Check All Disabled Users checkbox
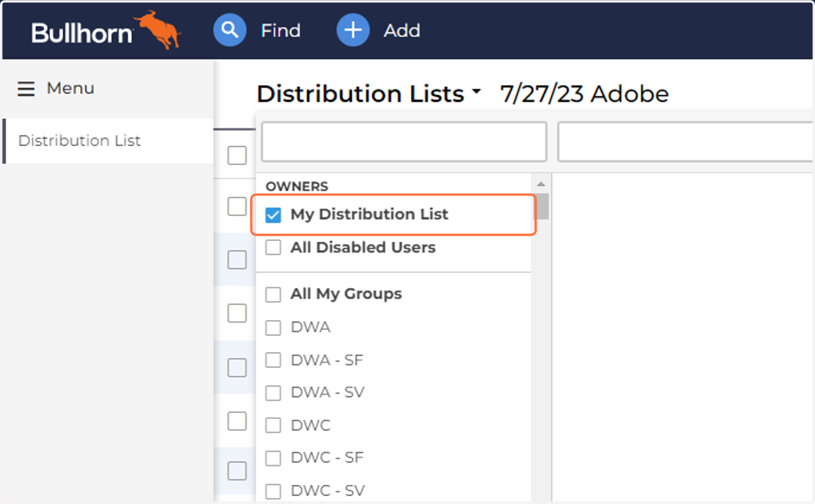The height and width of the screenshot is (504, 815). [x=273, y=248]
